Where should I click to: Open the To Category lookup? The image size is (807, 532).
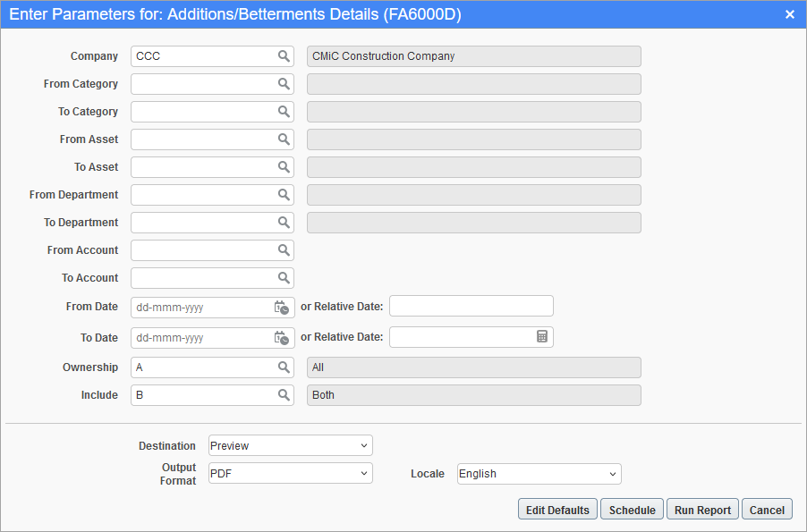coord(285,111)
